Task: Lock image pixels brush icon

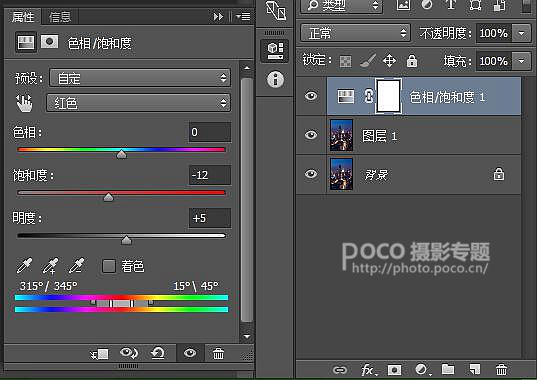Action: click(x=368, y=61)
